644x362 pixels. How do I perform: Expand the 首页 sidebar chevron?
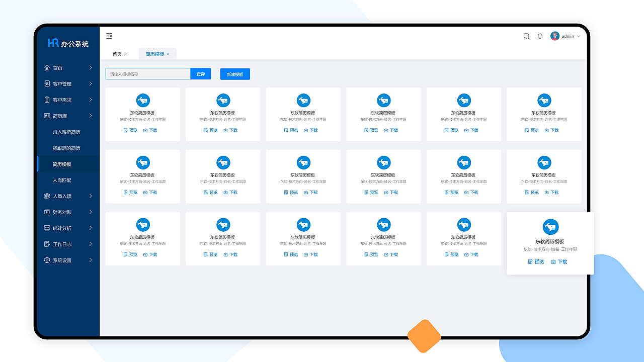pos(91,67)
